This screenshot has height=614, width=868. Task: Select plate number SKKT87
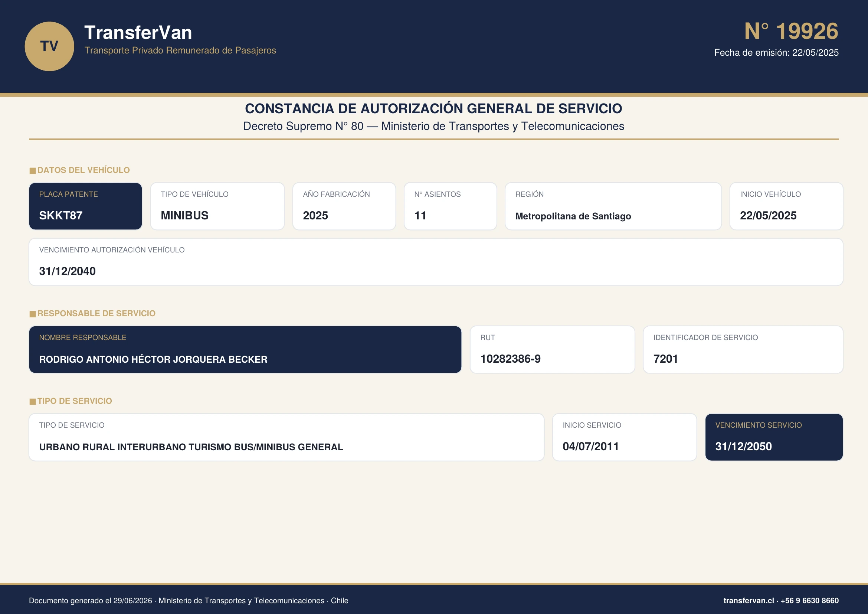coord(61,216)
